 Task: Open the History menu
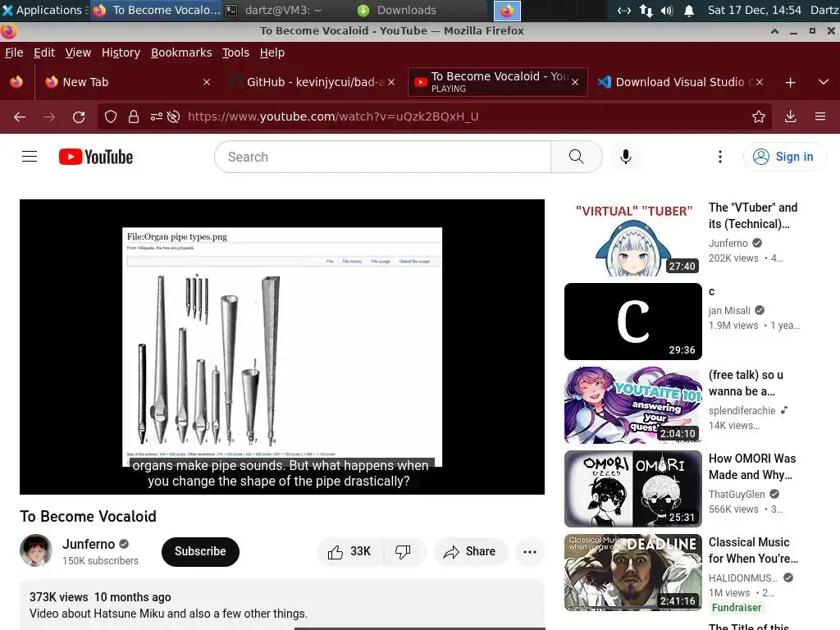click(121, 52)
